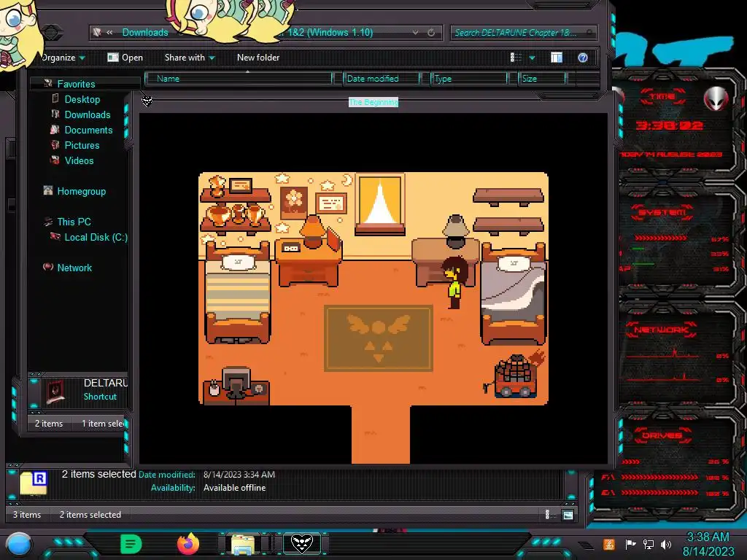Click the Desktop folder icon in Favorites
Screen dimensions: 747x560
click(55, 98)
